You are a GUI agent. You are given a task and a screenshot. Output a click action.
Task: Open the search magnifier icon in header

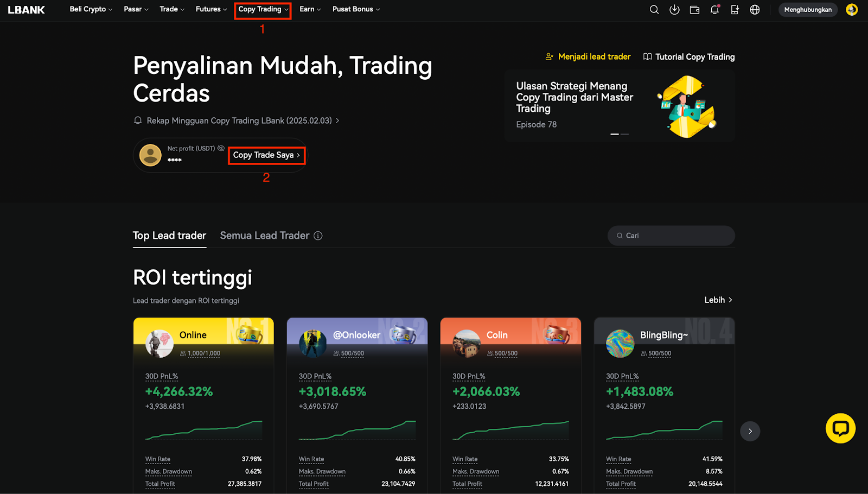[654, 10]
